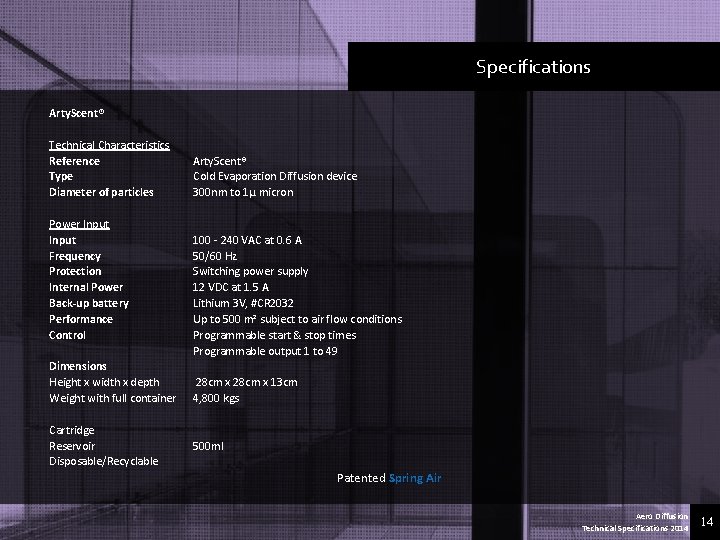Image resolution: width=720 pixels, height=540 pixels.
Task: Select the 'Reference' label
Action: (74, 161)
